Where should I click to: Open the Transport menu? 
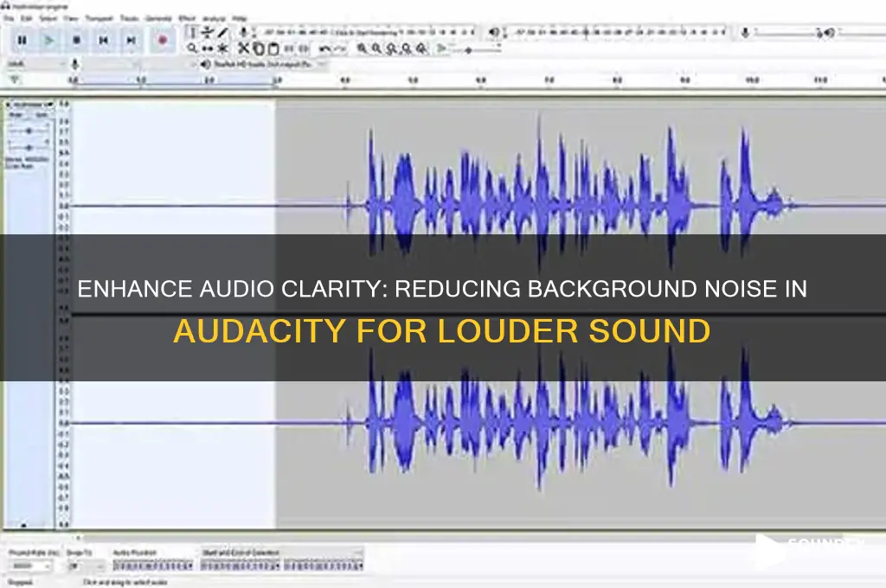[99, 19]
